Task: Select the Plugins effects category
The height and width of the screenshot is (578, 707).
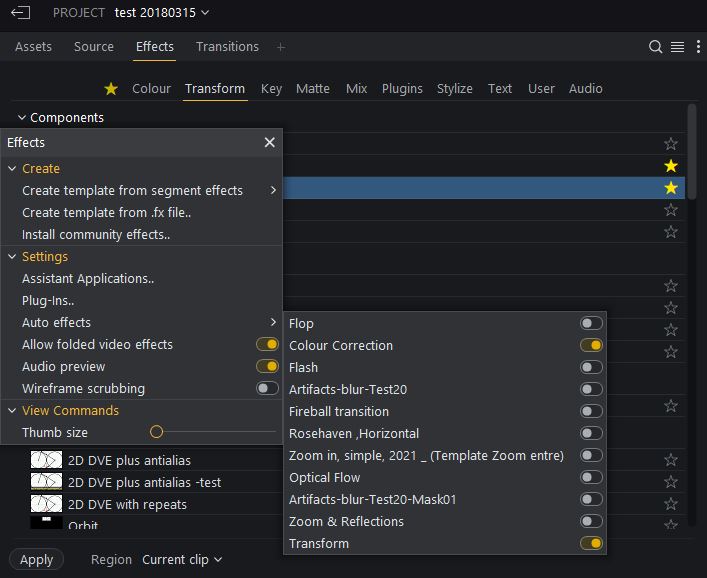Action: click(402, 88)
